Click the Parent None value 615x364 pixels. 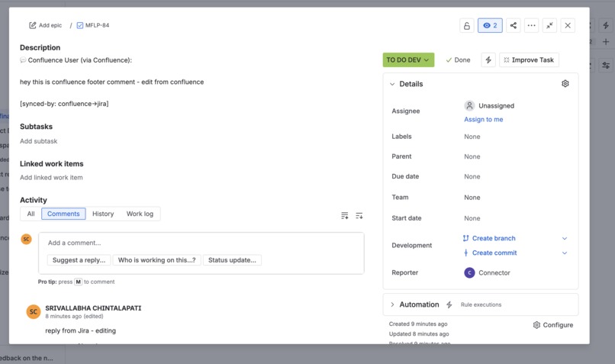(x=472, y=156)
